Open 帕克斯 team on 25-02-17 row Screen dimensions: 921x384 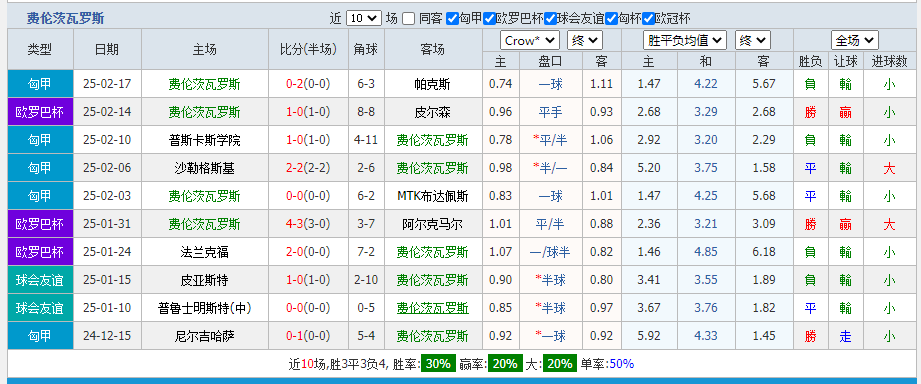[432, 84]
